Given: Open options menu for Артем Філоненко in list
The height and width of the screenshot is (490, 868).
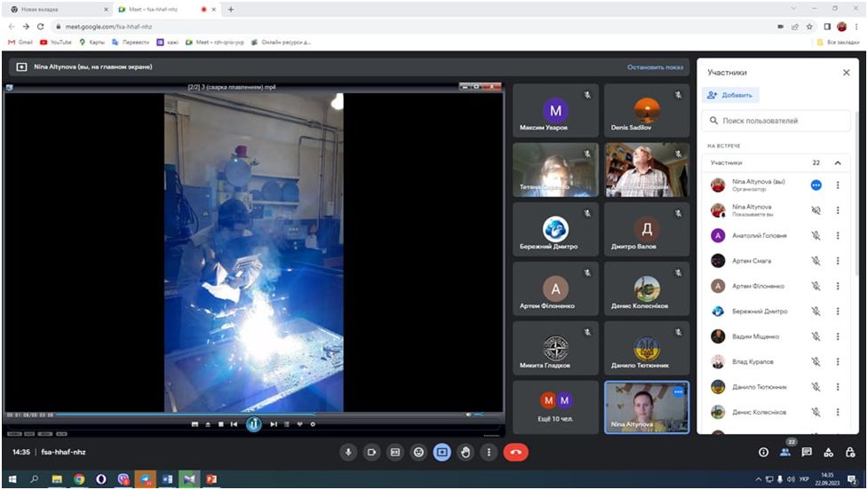Looking at the screenshot, I should [x=838, y=286].
